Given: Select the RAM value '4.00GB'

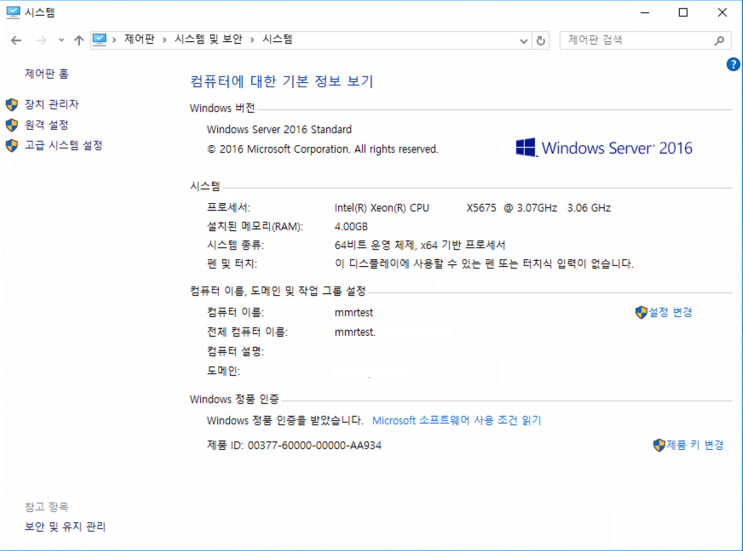Looking at the screenshot, I should (x=351, y=226).
